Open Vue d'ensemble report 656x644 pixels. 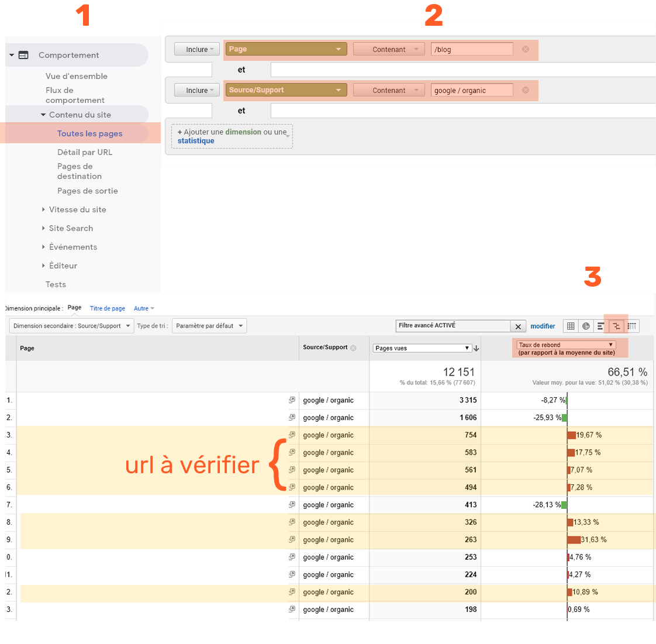(x=77, y=76)
